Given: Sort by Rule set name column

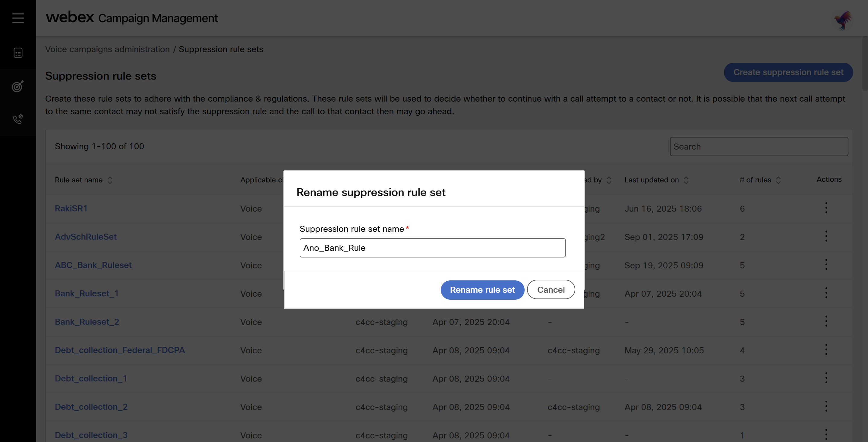Looking at the screenshot, I should pyautogui.click(x=110, y=180).
